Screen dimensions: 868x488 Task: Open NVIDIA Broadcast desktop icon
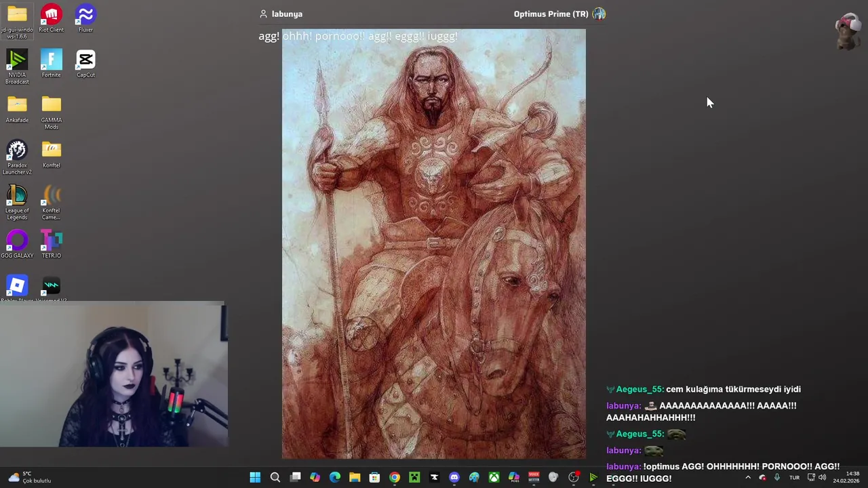[x=17, y=66]
